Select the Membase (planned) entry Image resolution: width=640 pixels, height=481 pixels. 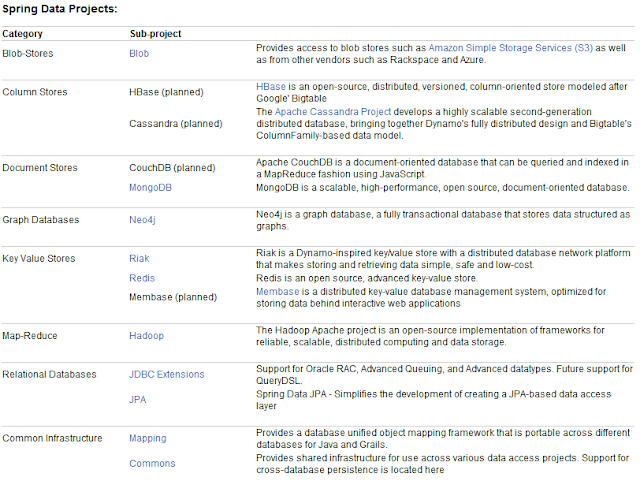[x=173, y=297]
